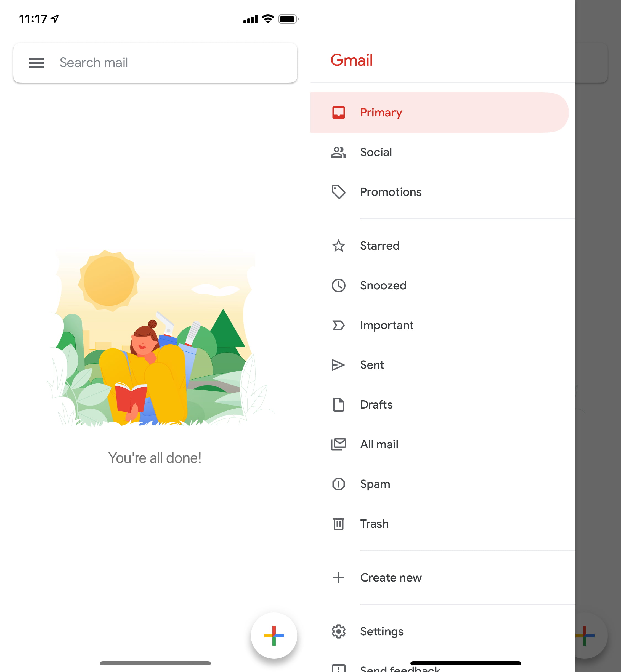621x672 pixels.
Task: Click the Trash can icon
Action: [x=338, y=524]
